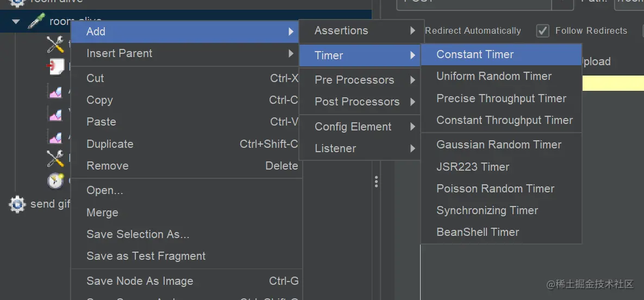Select Gaussian Random Timer option

pos(499,145)
